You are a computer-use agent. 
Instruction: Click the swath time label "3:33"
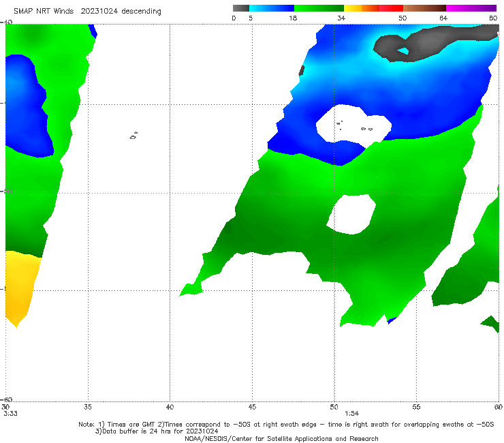tap(10, 414)
